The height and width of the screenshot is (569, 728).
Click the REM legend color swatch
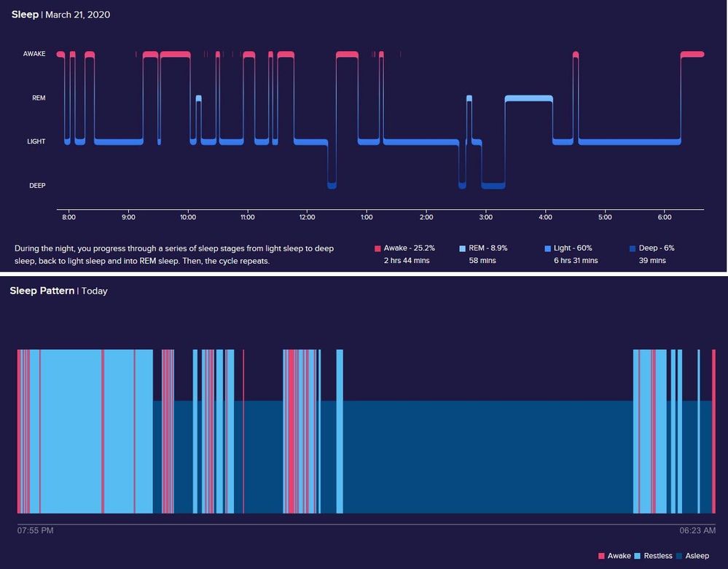(x=463, y=248)
